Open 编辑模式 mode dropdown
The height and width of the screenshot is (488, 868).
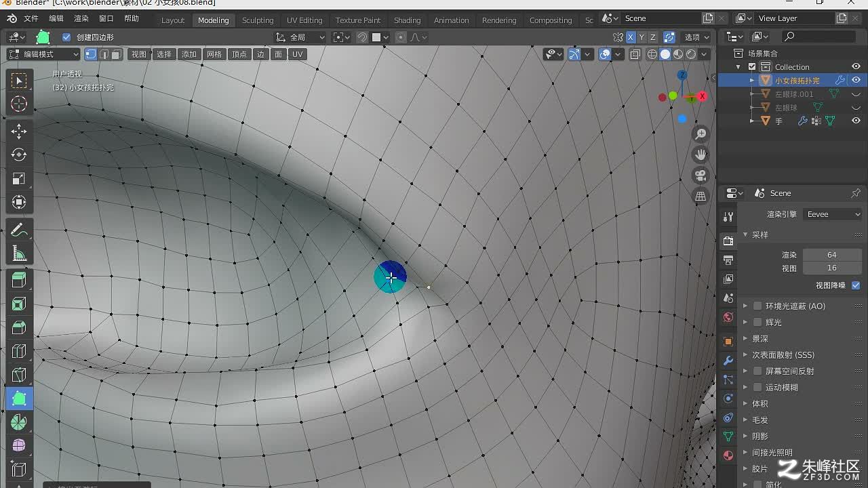[x=43, y=54]
